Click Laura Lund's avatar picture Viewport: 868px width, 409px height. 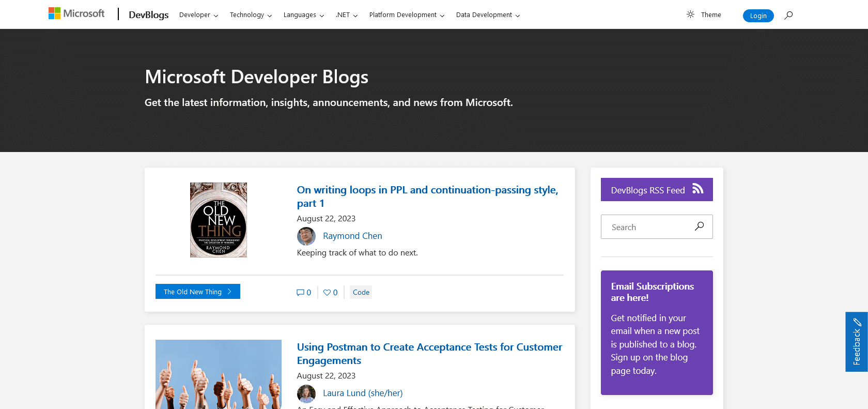pyautogui.click(x=306, y=393)
